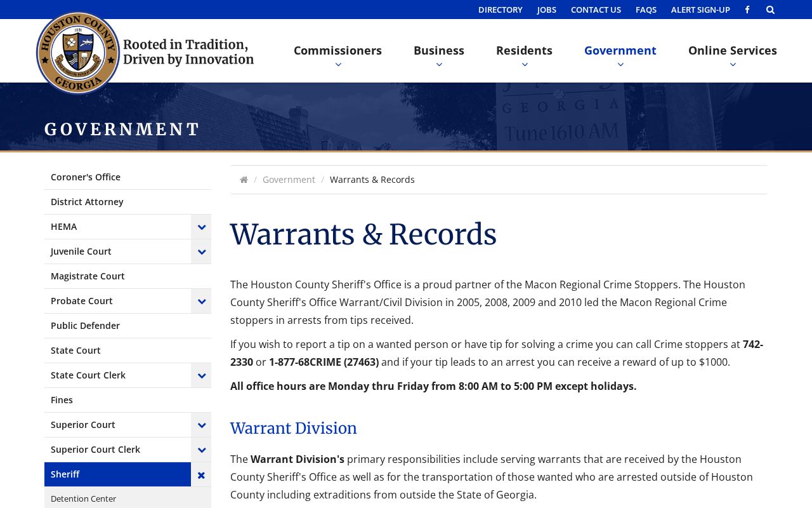Click the search magnifier icon

point(770,10)
